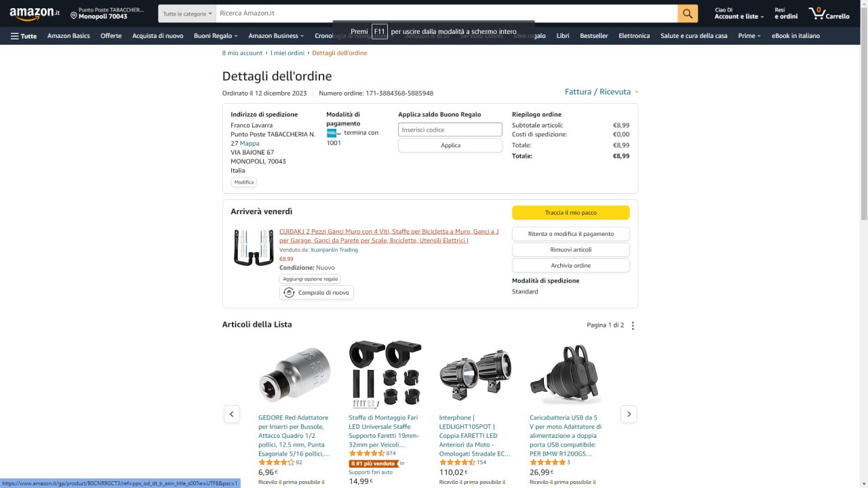
Task: Open the shopping cart icon
Action: coord(829,14)
